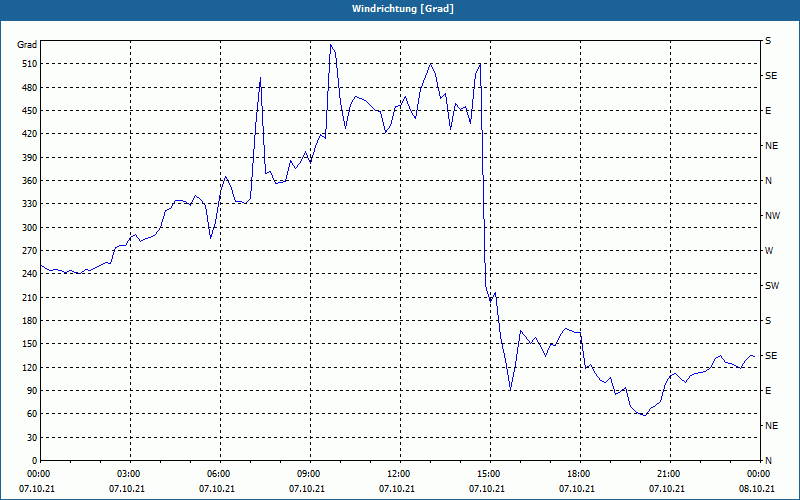Viewport: 800px width, 500px height.
Task: Choose the 15:00 time label
Action: pos(489,474)
